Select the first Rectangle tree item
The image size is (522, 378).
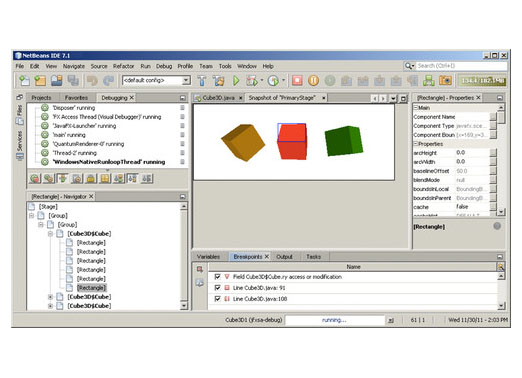[x=91, y=243]
